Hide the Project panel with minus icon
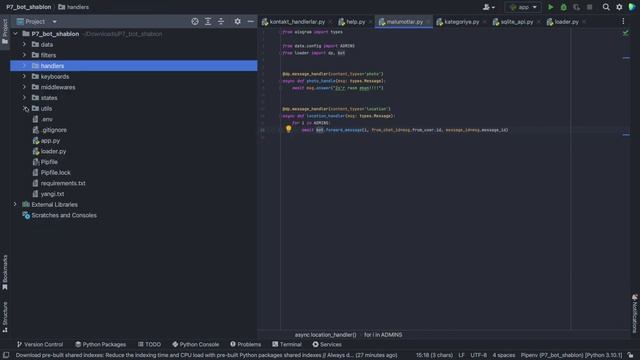This screenshot has height=360, width=640. click(x=251, y=22)
